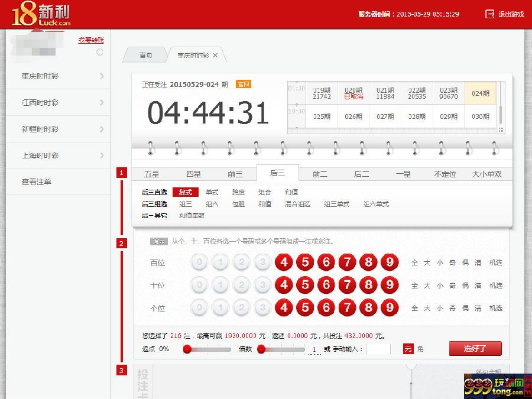The width and height of the screenshot is (532, 399).
Task: Toggle number 2 ball in 十位 row
Action: [242, 285]
